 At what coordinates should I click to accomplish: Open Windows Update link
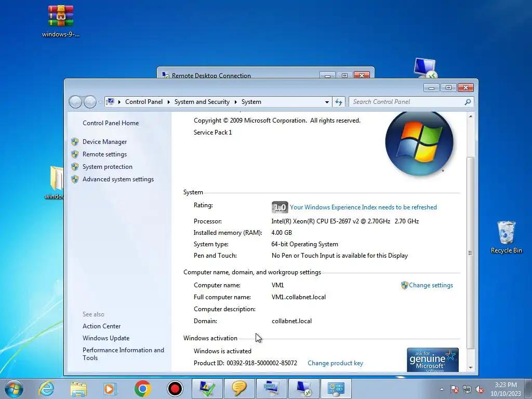106,338
